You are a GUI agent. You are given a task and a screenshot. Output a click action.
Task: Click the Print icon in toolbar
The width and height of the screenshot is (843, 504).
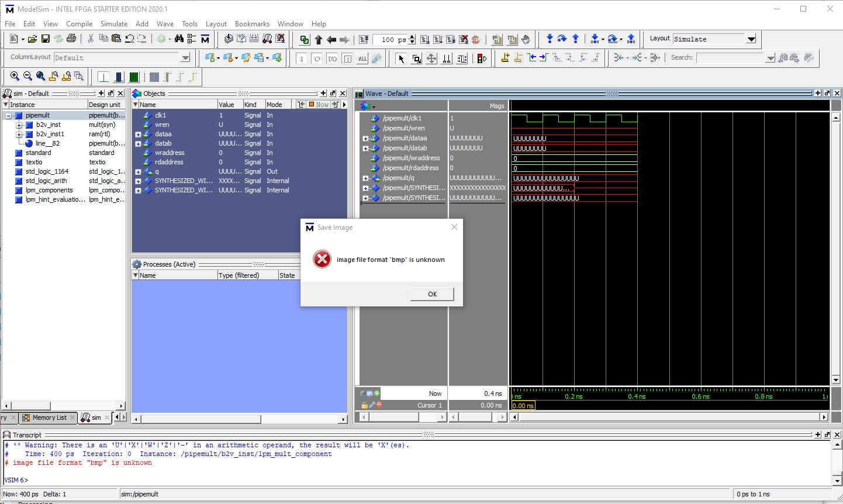coord(71,39)
